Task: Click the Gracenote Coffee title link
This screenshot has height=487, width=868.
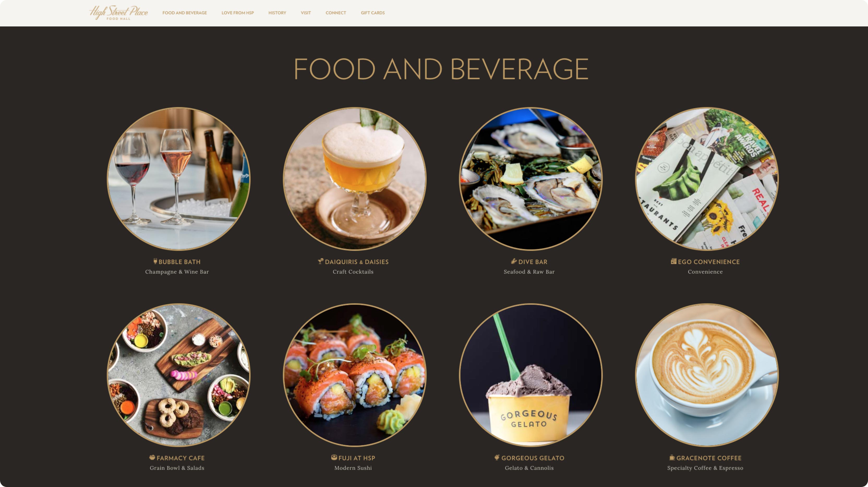Action: coord(709,458)
